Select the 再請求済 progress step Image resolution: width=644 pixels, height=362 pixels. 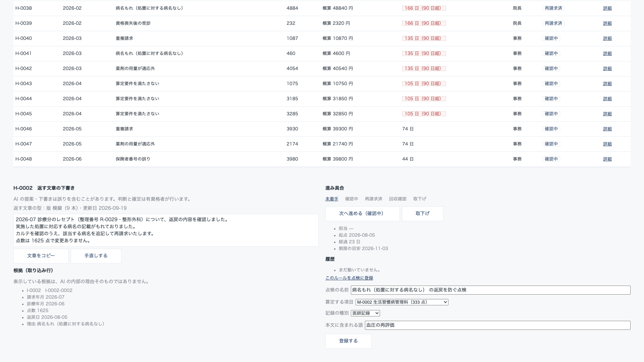[373, 199]
